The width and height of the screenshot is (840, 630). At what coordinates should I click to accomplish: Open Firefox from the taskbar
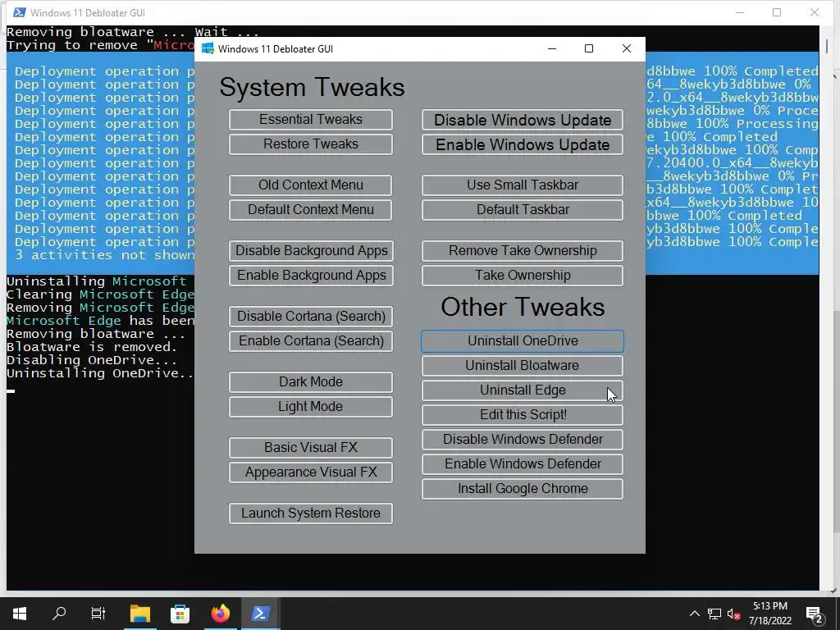pos(220,614)
